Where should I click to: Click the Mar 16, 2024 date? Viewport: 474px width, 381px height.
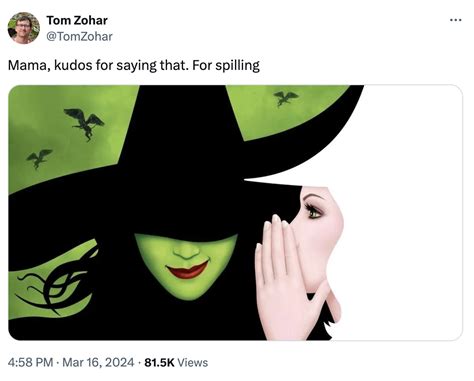click(98, 362)
